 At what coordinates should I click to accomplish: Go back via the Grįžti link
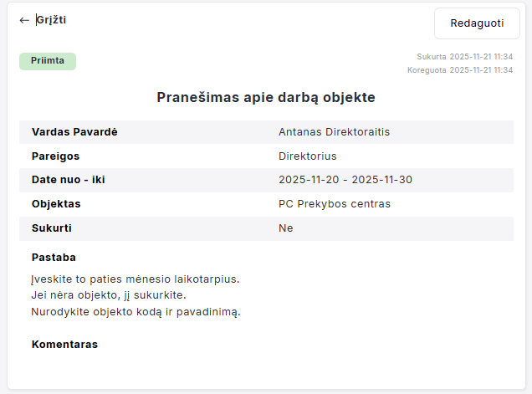click(x=51, y=20)
